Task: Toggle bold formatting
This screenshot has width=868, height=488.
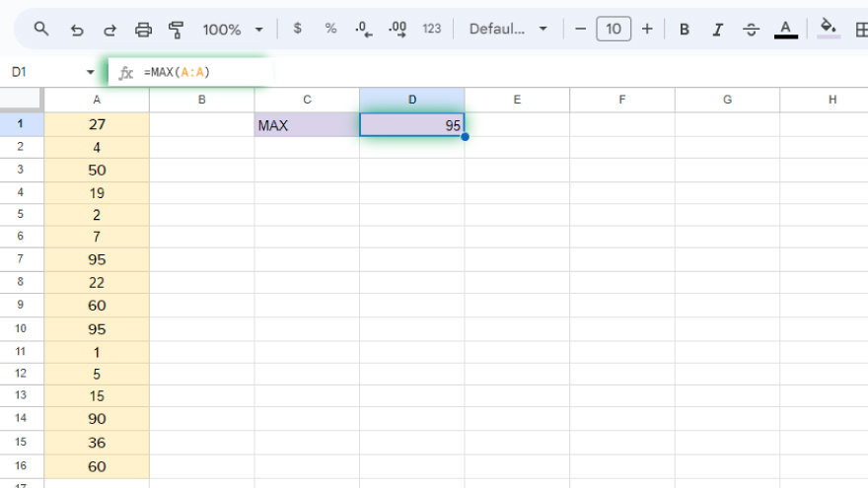Action: tap(685, 30)
